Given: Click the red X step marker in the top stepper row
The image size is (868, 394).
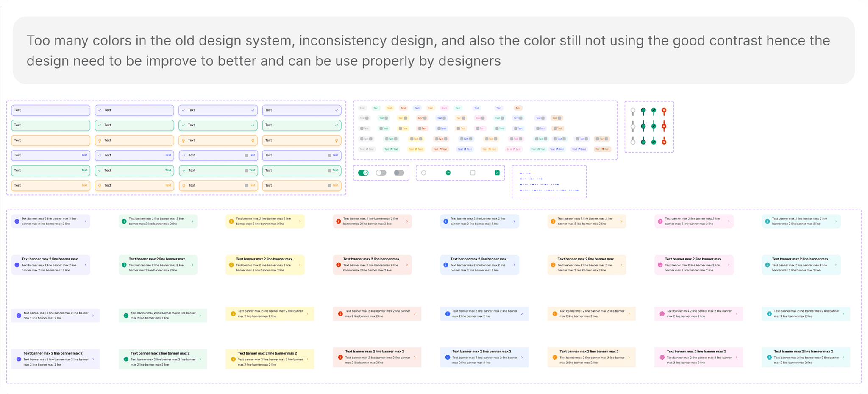Looking at the screenshot, I should (x=664, y=110).
